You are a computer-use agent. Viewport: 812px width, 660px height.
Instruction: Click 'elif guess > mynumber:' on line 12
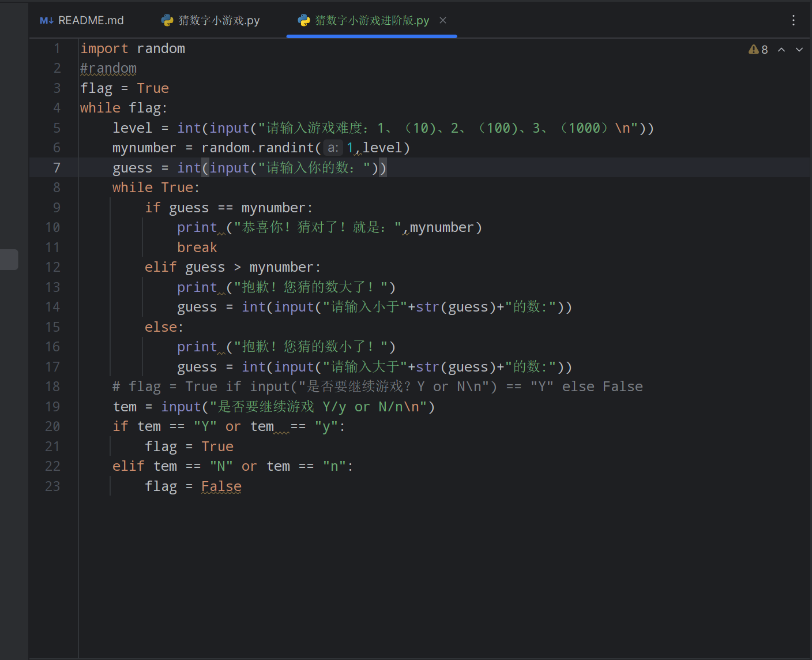[x=232, y=267]
